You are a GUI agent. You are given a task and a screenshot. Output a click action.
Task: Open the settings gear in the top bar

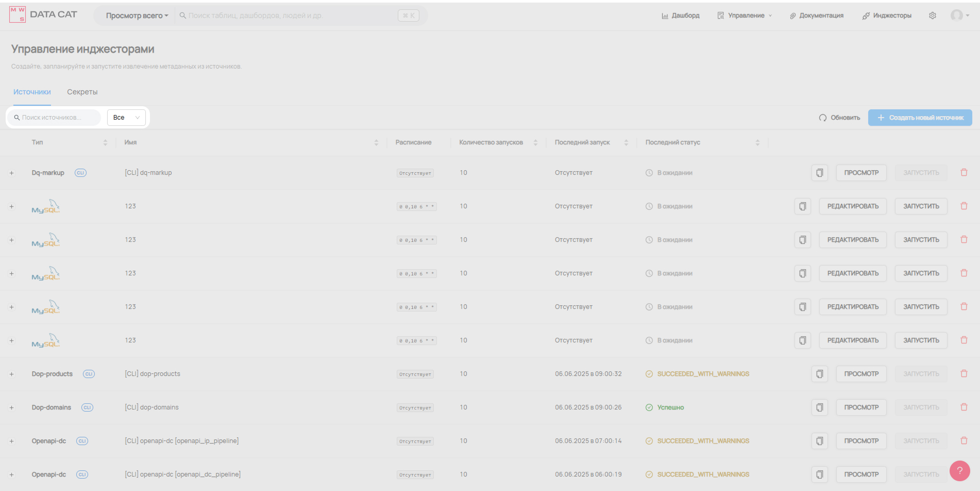point(932,15)
